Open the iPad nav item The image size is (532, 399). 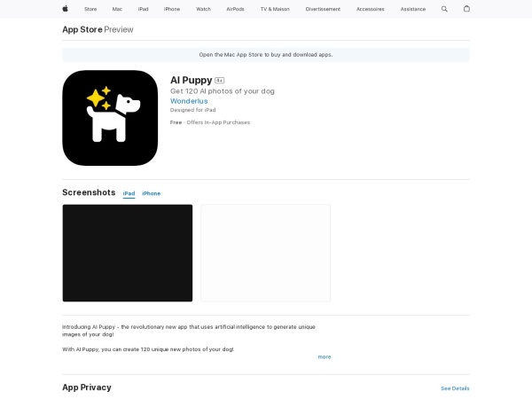pos(143,9)
